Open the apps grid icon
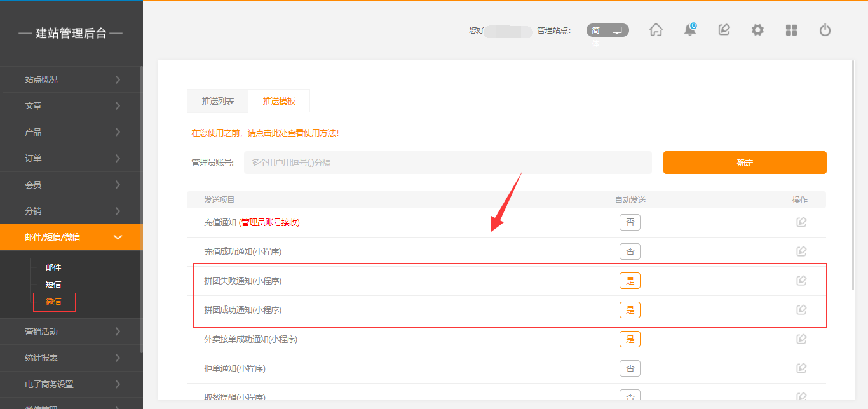 point(791,30)
